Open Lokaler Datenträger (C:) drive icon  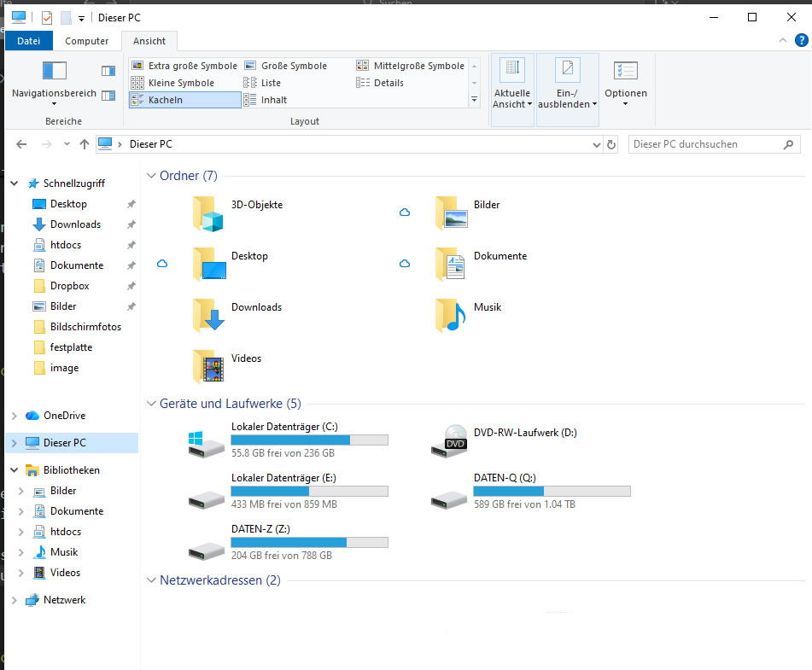click(x=207, y=441)
